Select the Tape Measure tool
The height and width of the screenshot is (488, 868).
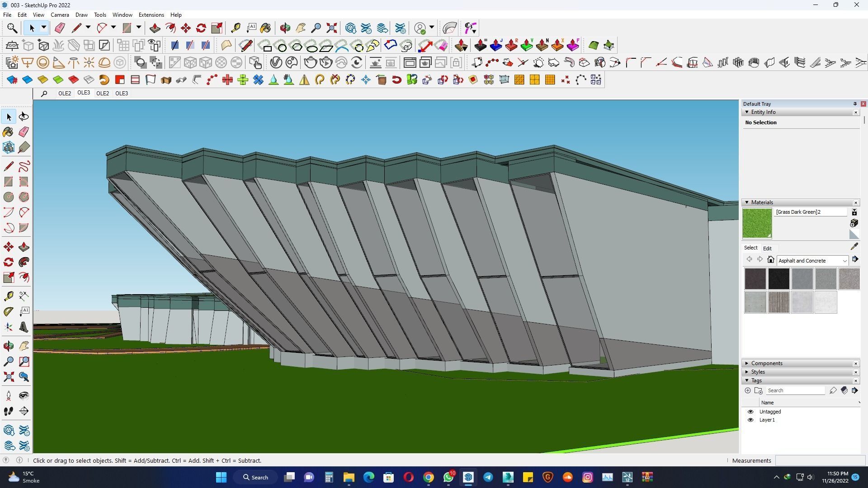9,296
